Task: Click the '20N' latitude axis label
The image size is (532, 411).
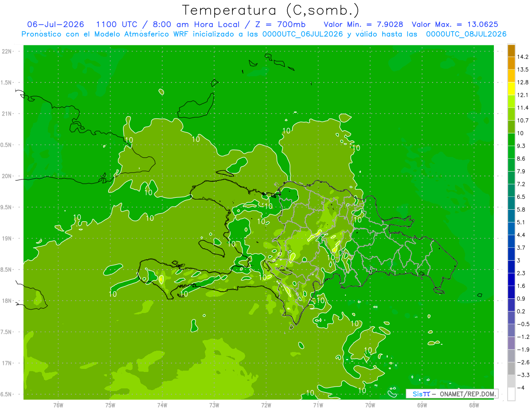Action: click(7, 176)
